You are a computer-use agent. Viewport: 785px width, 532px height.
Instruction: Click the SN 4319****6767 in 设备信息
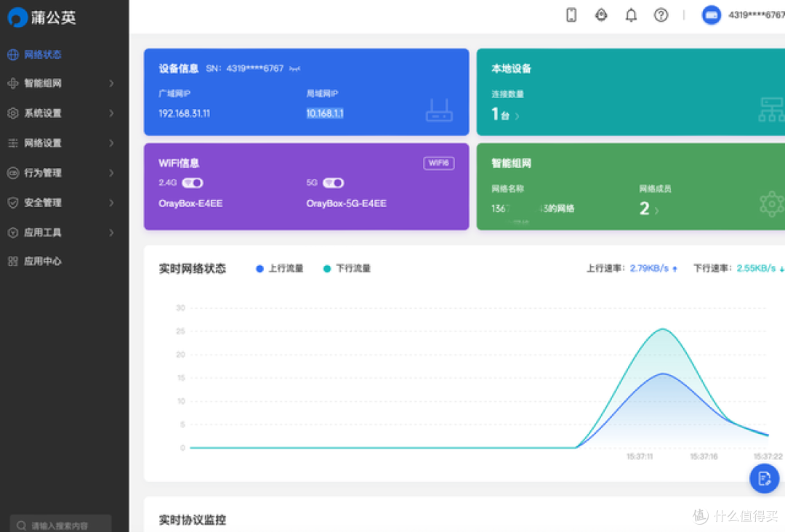tap(255, 68)
